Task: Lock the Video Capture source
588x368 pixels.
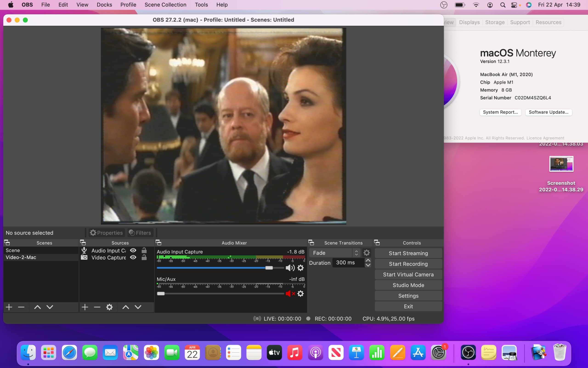Action: click(x=144, y=257)
